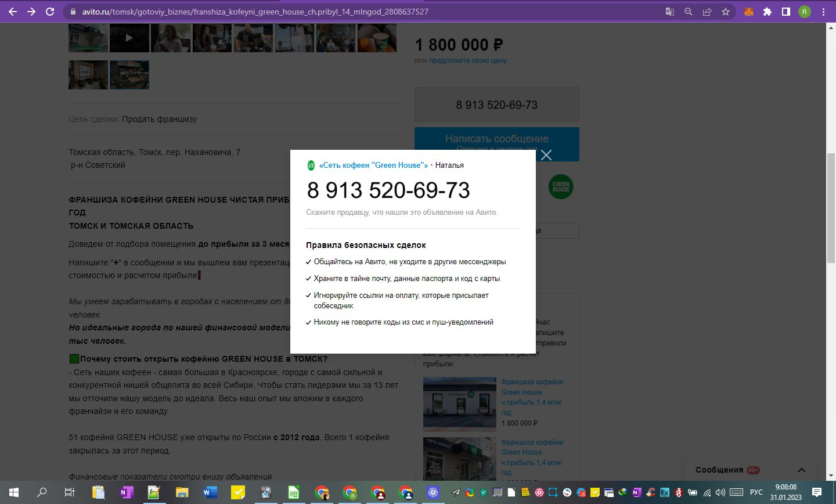Share this page via share icon
Screen dimensions: 836x504
707,12
